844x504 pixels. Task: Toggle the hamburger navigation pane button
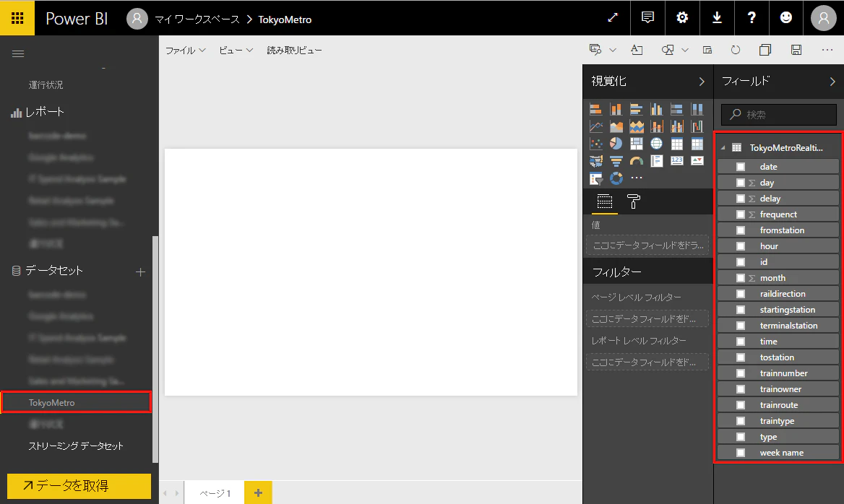[x=18, y=53]
